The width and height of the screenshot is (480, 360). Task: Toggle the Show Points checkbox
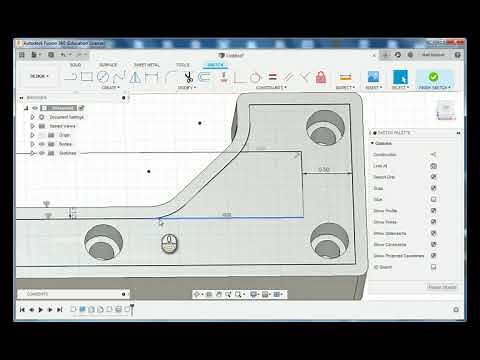[433, 222]
